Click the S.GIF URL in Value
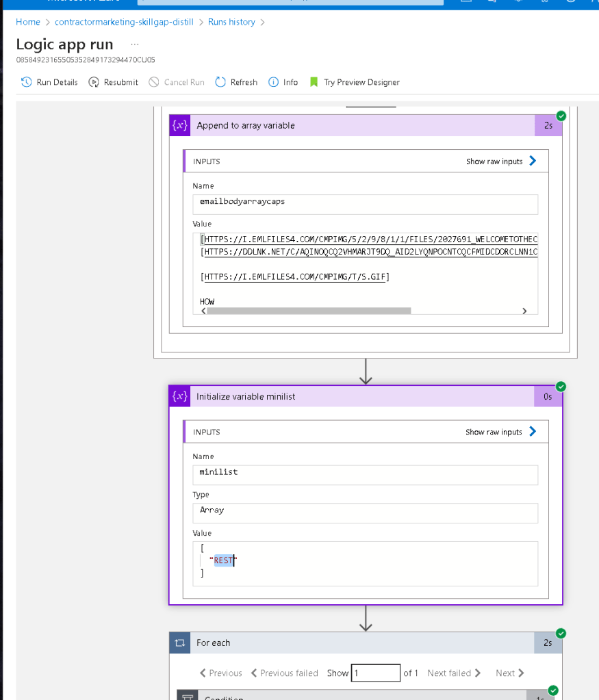The height and width of the screenshot is (700, 599). [295, 277]
